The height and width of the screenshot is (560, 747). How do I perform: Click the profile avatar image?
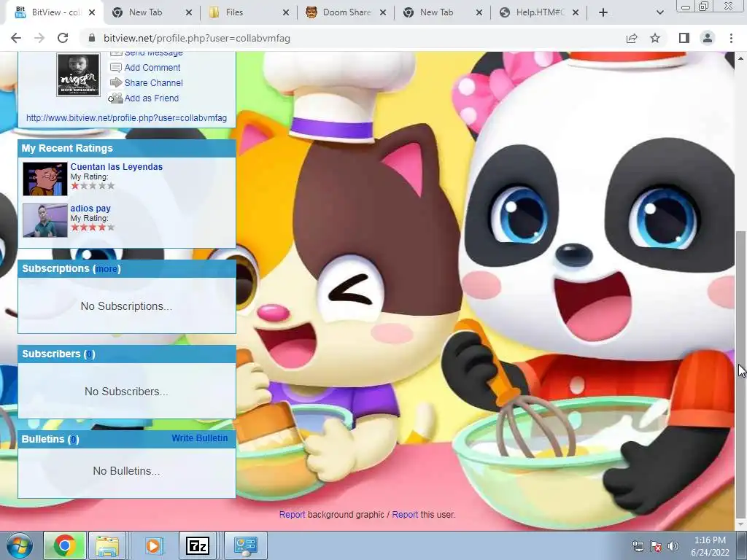click(79, 75)
